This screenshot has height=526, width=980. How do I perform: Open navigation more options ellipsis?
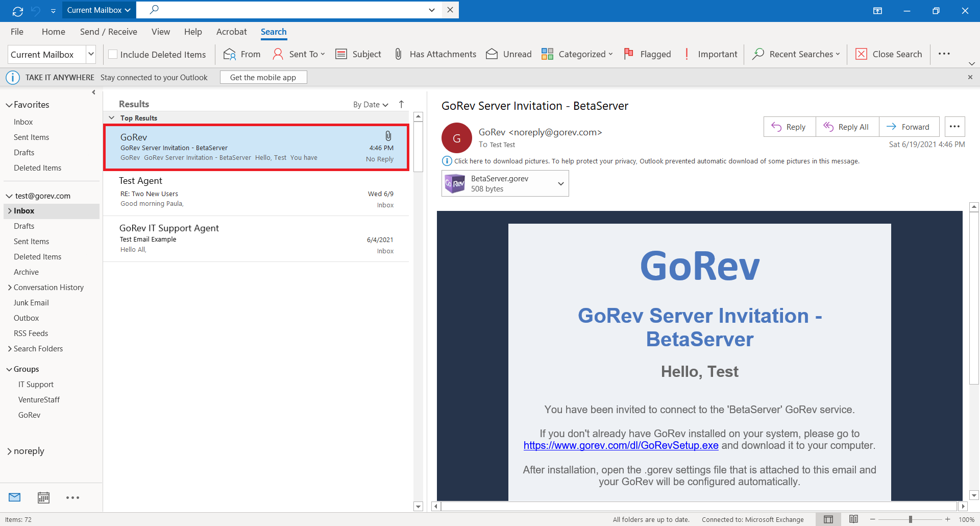(72, 497)
